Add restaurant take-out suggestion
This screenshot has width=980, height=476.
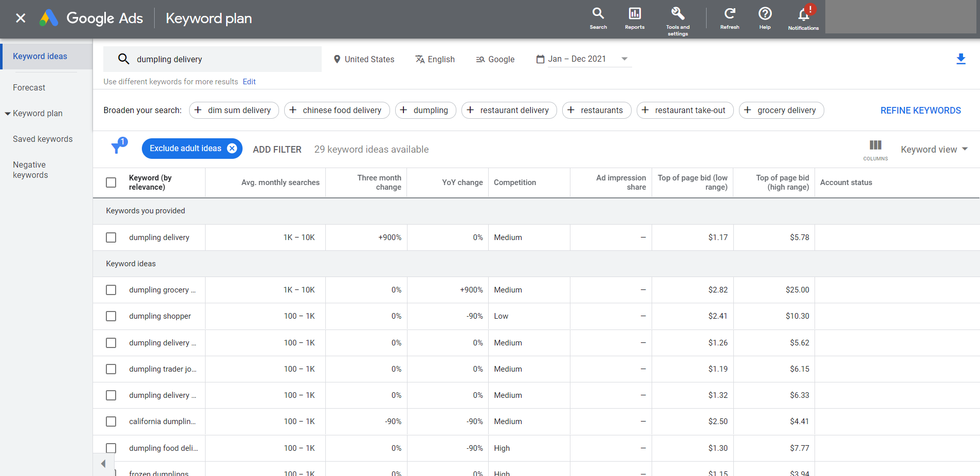pyautogui.click(x=685, y=110)
